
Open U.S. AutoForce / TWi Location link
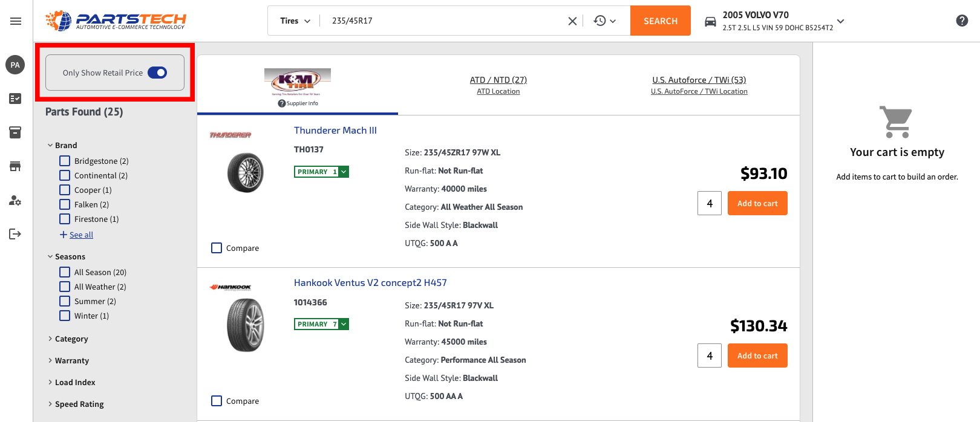click(699, 91)
